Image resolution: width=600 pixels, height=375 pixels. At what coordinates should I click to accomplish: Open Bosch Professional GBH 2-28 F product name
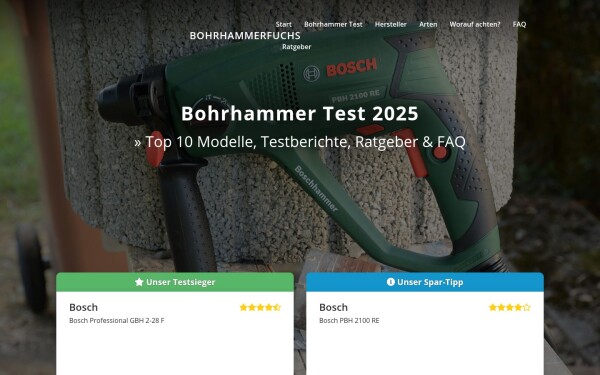(117, 320)
